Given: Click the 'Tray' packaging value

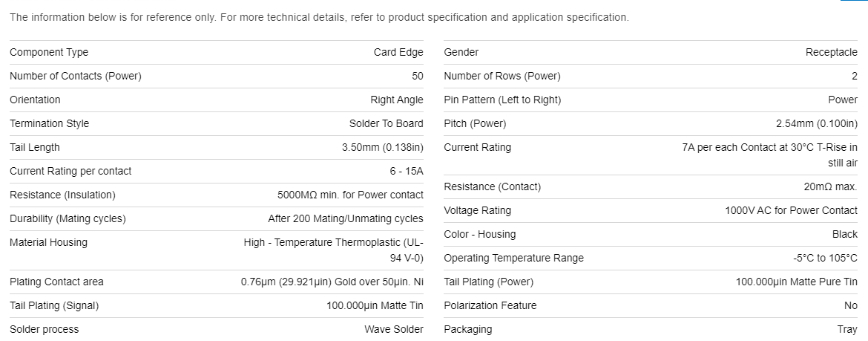Looking at the screenshot, I should pos(847,329).
